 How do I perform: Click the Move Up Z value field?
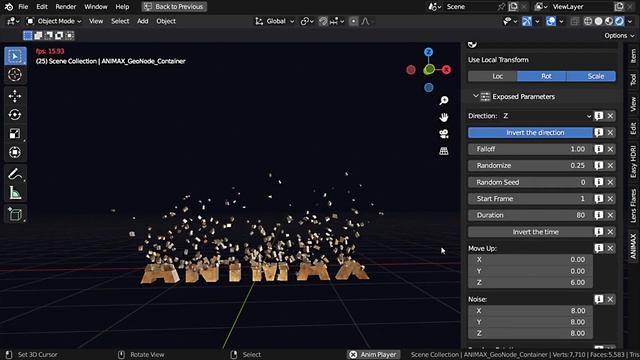click(531, 282)
